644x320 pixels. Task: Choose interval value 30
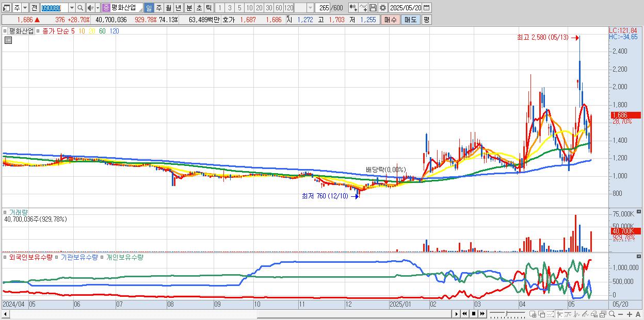[x=269, y=8]
